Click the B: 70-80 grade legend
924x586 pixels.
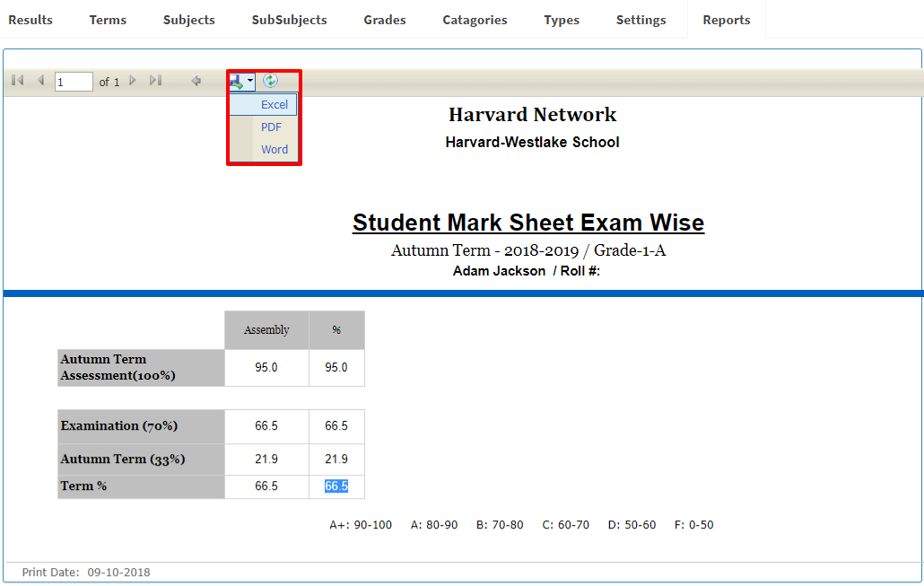tap(500, 525)
